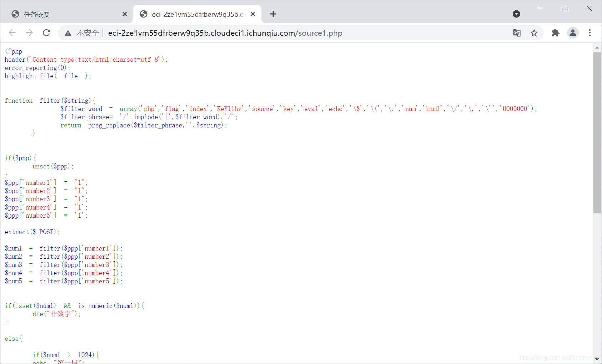Click the 'if($ppp){' line
This screenshot has width=602, height=364.
(x=20, y=158)
